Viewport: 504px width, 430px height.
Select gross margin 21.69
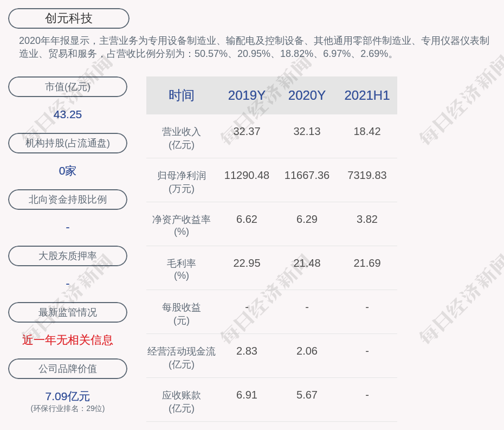tap(367, 263)
